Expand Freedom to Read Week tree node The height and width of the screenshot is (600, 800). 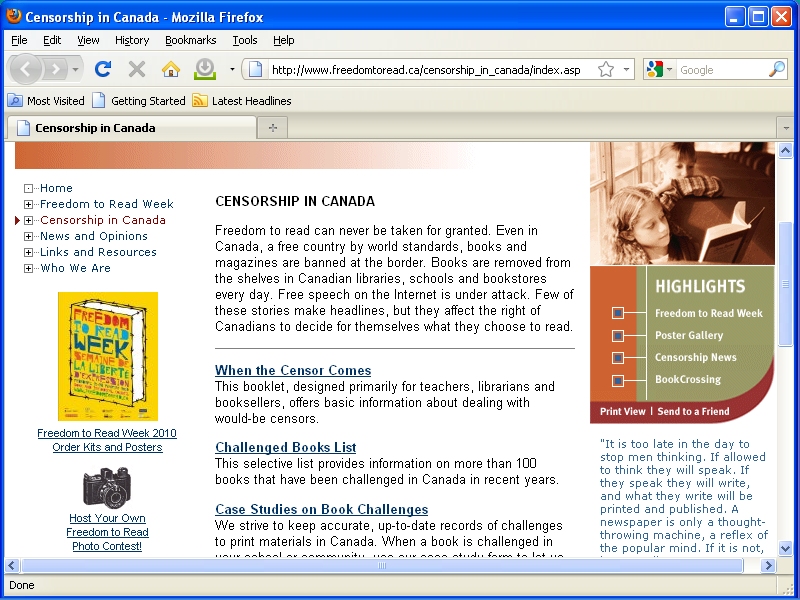29,204
